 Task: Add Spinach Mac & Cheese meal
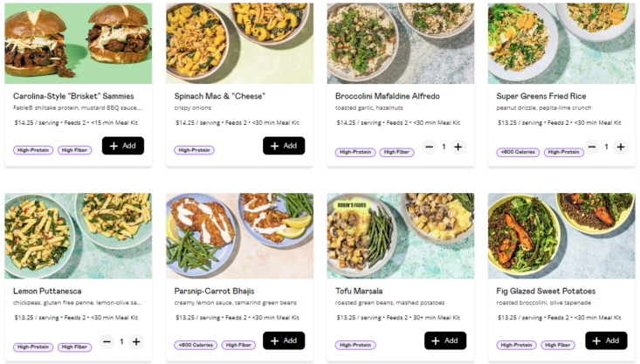(x=284, y=146)
